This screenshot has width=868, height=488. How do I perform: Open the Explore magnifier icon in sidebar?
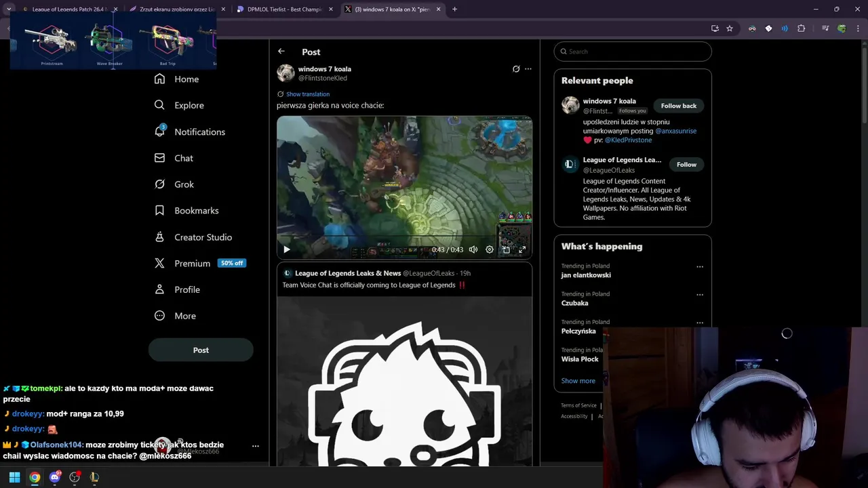[159, 105]
